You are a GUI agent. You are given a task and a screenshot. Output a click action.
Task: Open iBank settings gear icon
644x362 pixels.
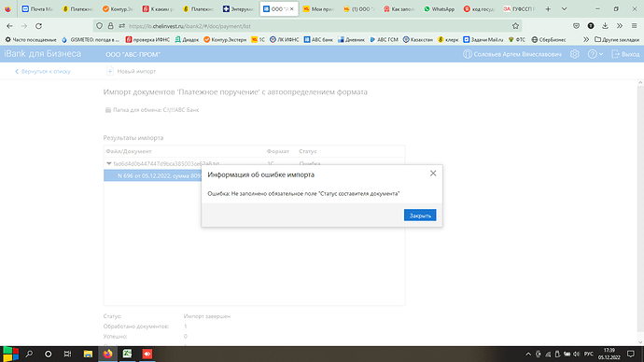[x=575, y=54]
